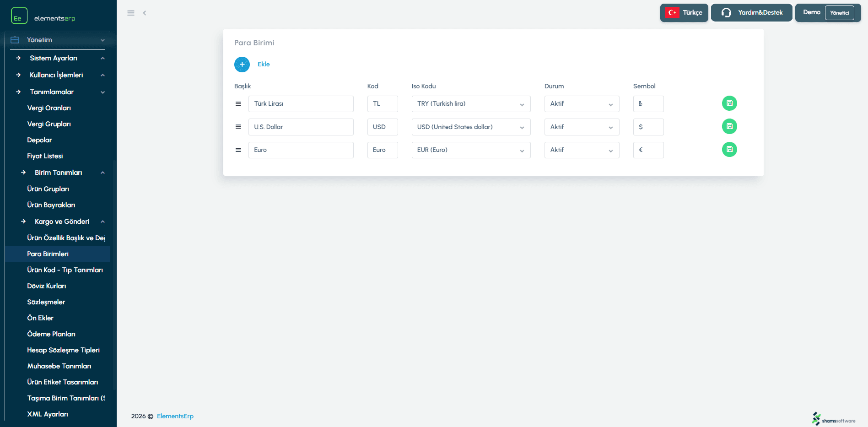868x427 pixels.
Task: Collapse the Yönetim menu chevron
Action: (102, 40)
